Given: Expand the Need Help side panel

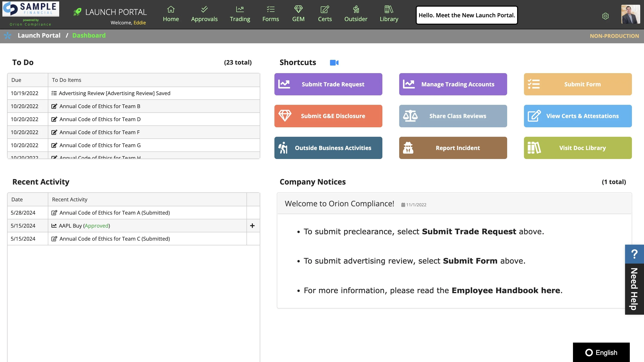Looking at the screenshot, I should [634, 289].
